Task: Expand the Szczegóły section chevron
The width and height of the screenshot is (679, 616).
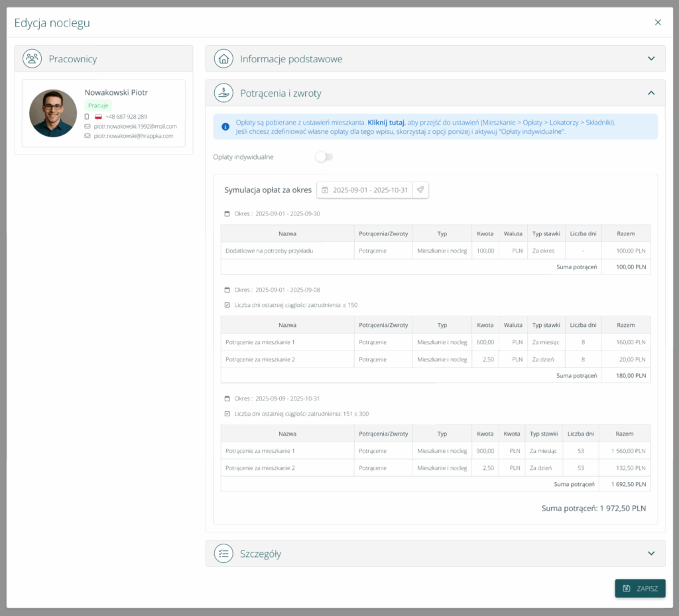Action: (x=651, y=554)
